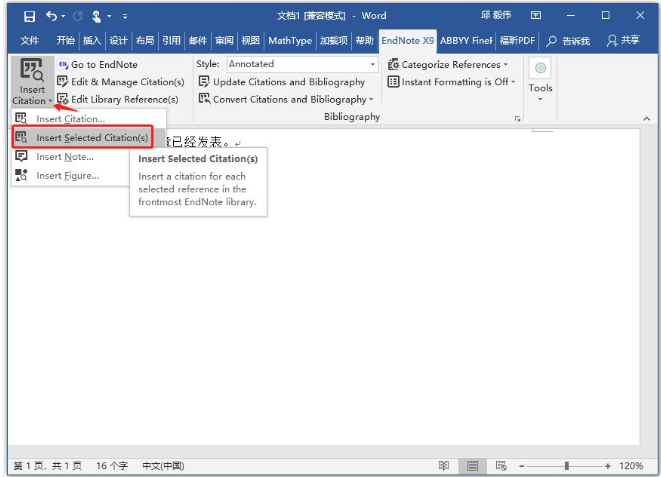Choose Insert Figure... menu entry

point(72,176)
